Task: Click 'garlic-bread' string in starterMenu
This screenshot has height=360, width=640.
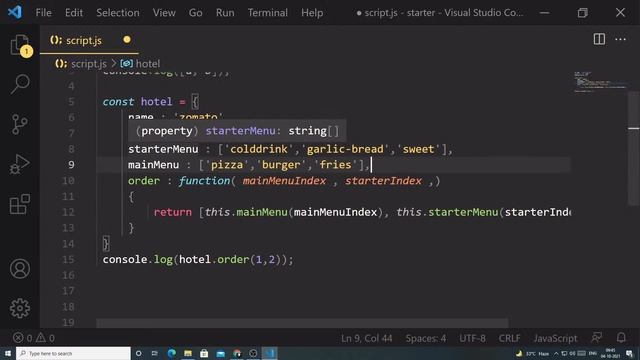Action: 345,149
